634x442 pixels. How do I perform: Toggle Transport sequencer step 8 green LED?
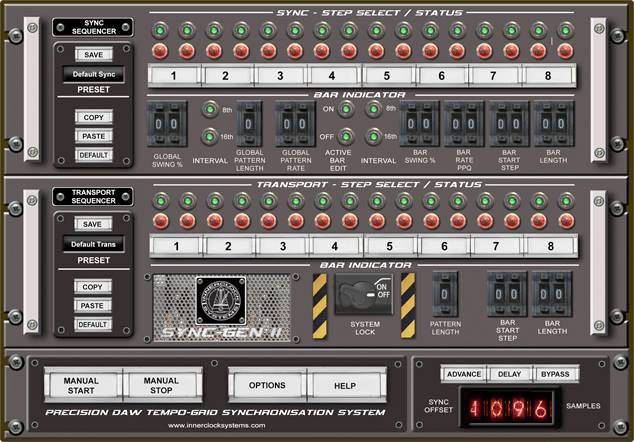(x=350, y=201)
